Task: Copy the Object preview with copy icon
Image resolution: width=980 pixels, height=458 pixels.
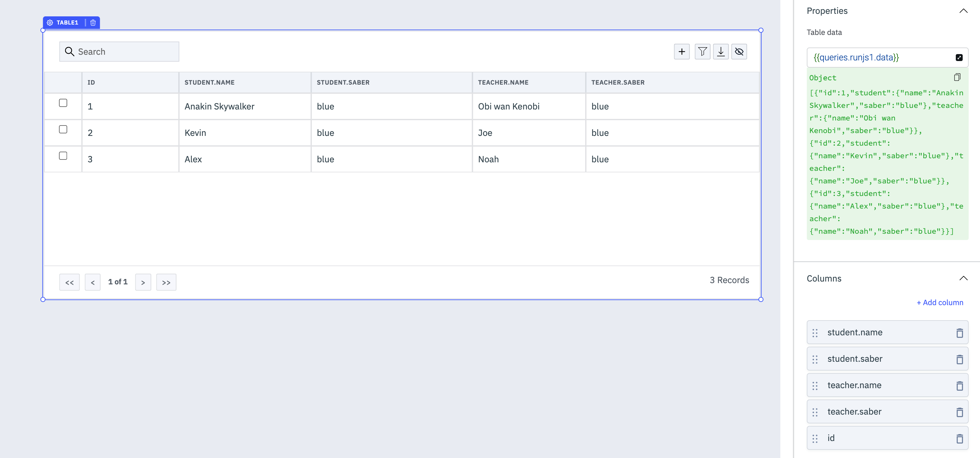Action: tap(957, 77)
